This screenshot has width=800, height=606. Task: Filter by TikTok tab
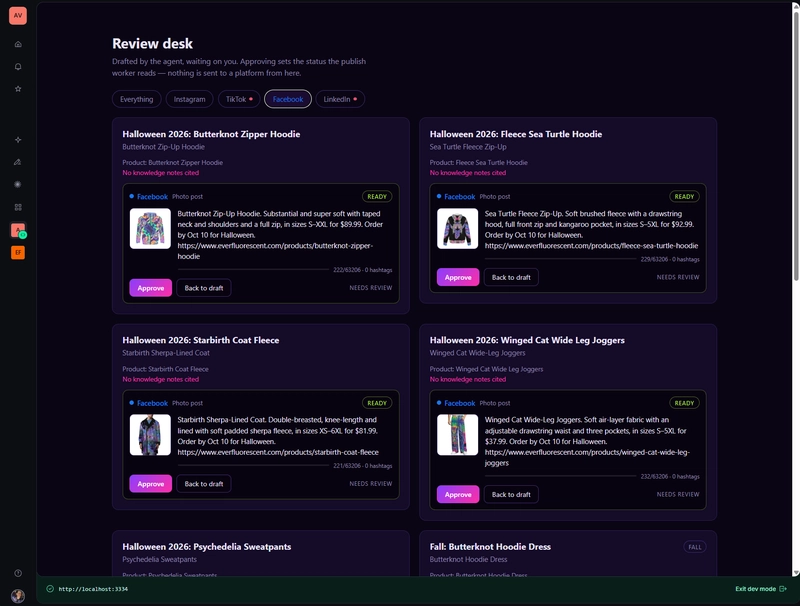tap(239, 99)
